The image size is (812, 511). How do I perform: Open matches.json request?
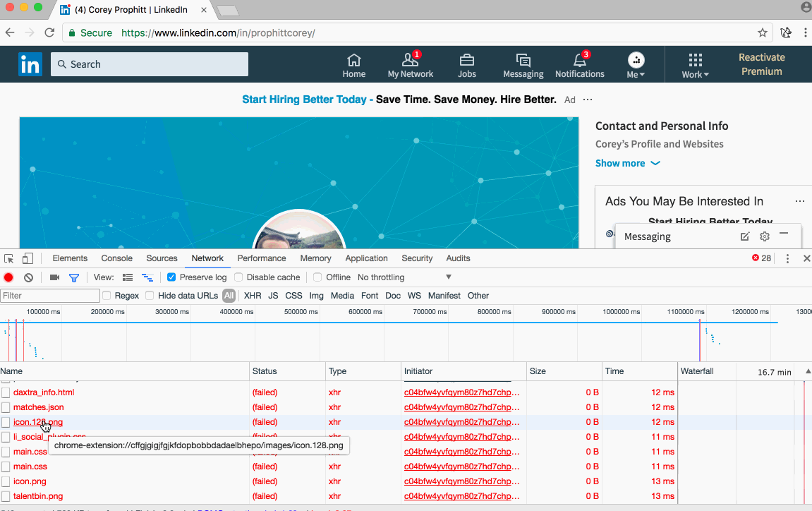39,407
